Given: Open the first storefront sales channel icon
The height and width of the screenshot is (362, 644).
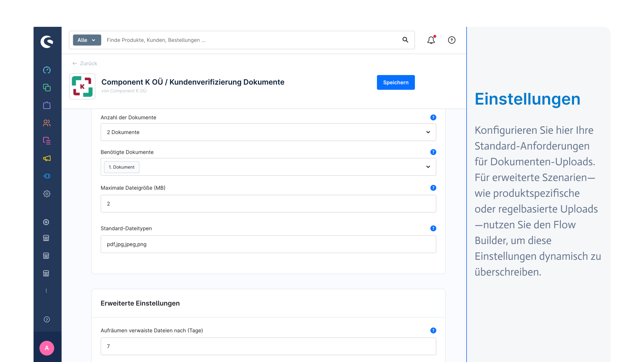Looking at the screenshot, I should point(46,238).
